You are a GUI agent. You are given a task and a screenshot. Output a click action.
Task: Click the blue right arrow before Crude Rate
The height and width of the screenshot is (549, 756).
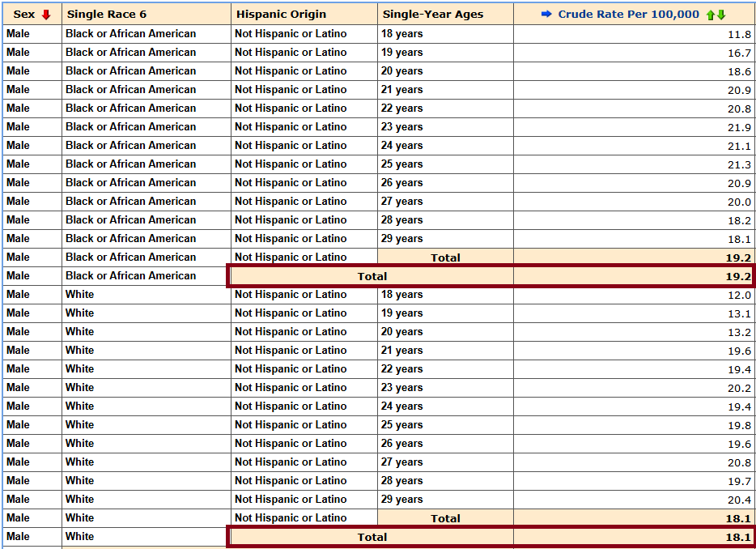[546, 14]
